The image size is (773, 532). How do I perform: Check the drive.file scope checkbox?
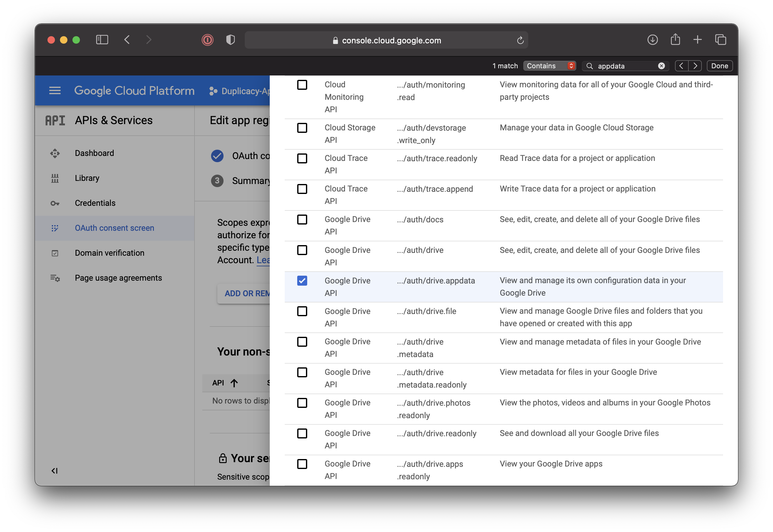click(x=302, y=311)
